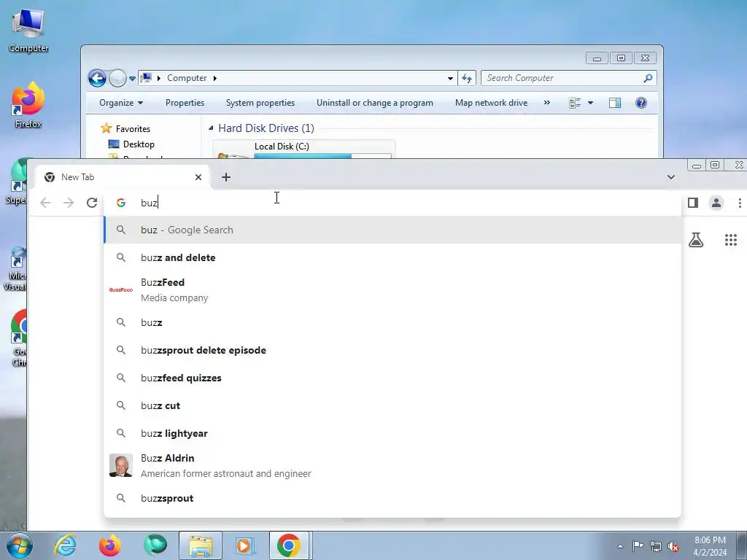Open the Windows Start menu
The image size is (747, 560).
[19, 545]
